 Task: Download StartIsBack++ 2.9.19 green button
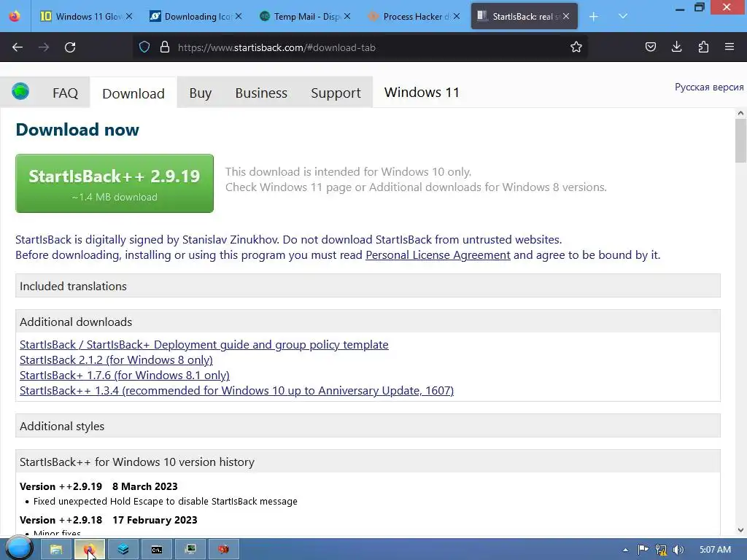(x=115, y=183)
